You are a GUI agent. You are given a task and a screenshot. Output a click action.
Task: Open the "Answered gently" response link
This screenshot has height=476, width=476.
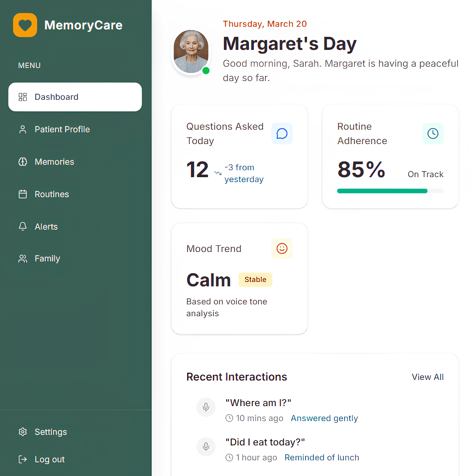324,418
